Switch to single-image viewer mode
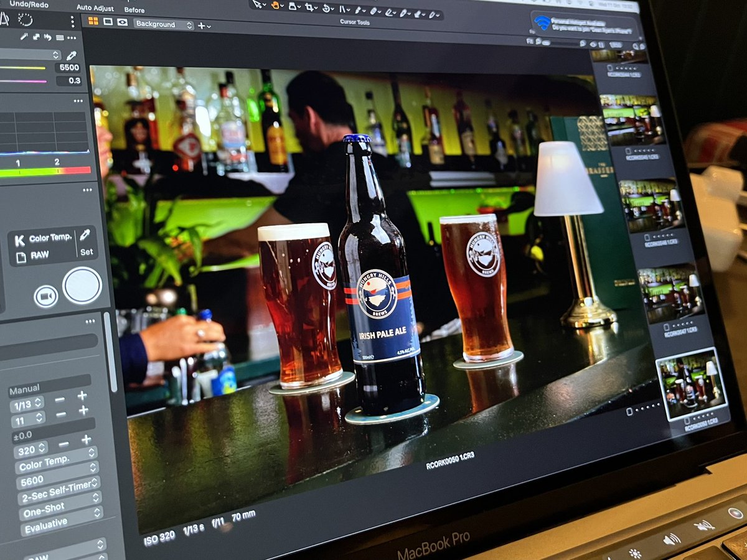Viewport: 747px width, 560px height. coord(108,21)
